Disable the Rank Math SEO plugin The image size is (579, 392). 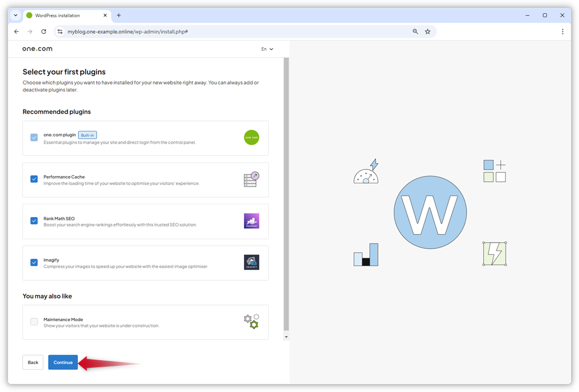pyautogui.click(x=34, y=221)
